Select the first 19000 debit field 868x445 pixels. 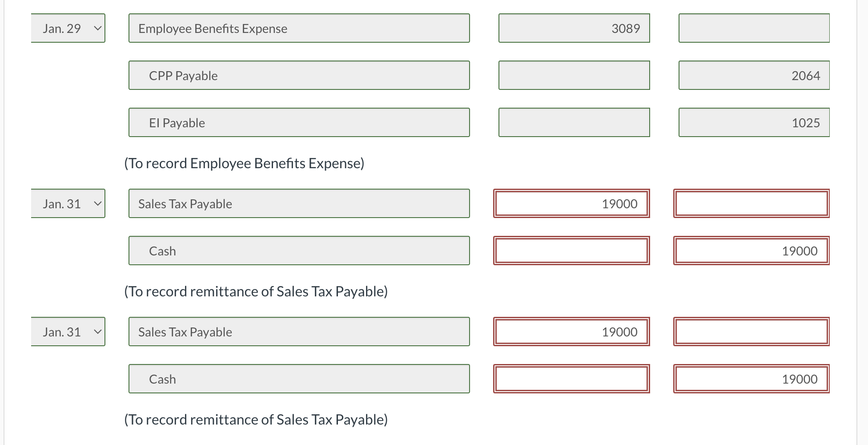click(571, 203)
